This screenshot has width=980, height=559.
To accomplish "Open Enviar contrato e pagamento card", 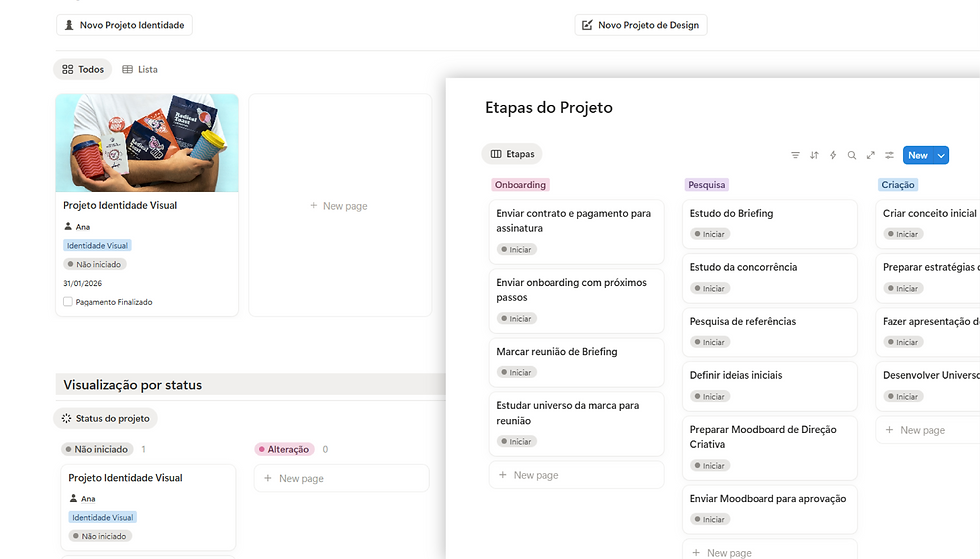I will coord(576,231).
